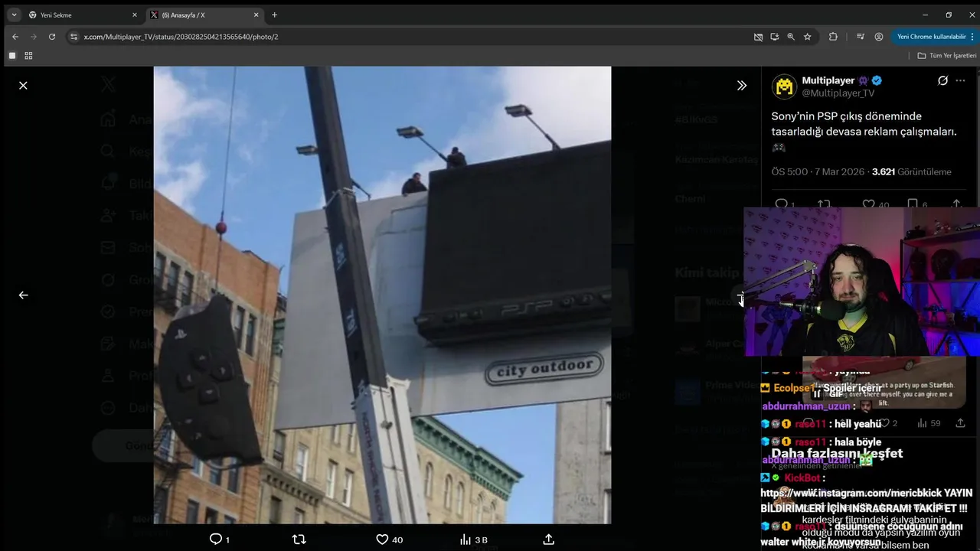Switch to the Yeni Sekme tab
Image resolution: width=980 pixels, height=551 pixels.
click(x=83, y=15)
